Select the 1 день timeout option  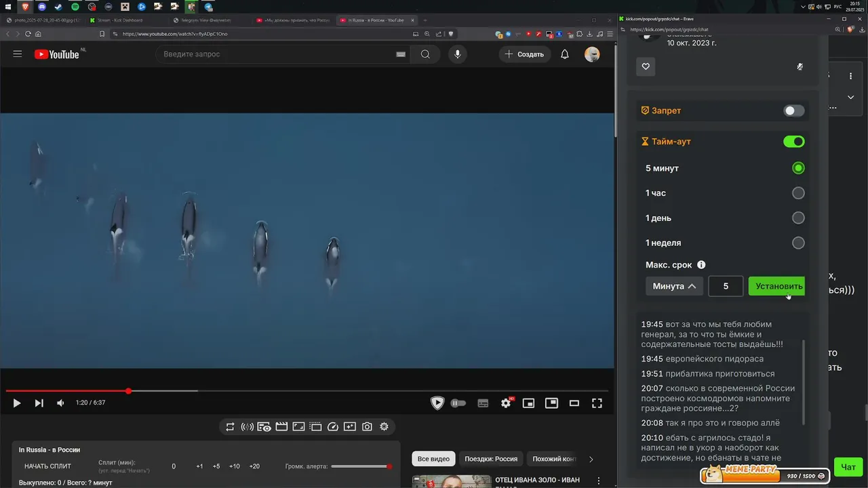pyautogui.click(x=798, y=218)
